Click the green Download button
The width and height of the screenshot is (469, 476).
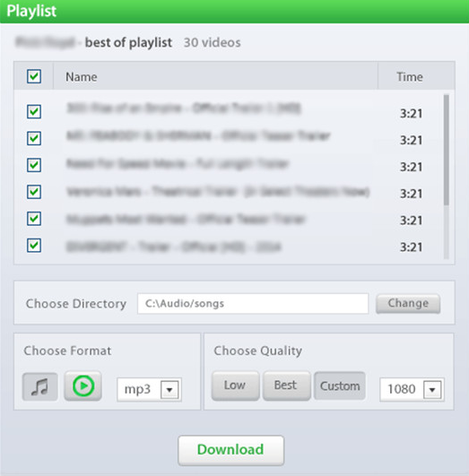(230, 450)
